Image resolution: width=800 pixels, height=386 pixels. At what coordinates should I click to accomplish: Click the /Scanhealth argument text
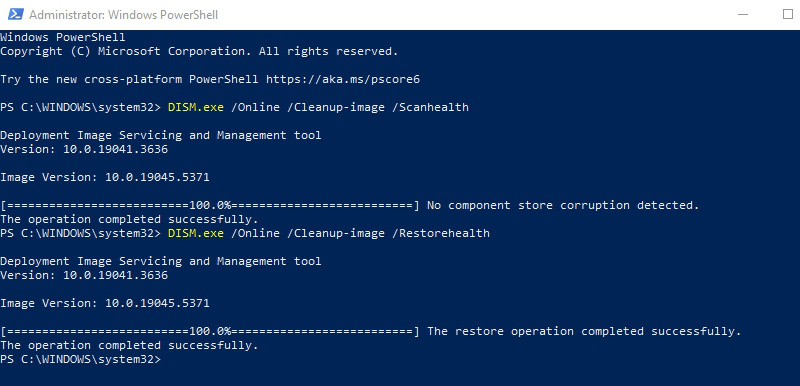(x=430, y=108)
